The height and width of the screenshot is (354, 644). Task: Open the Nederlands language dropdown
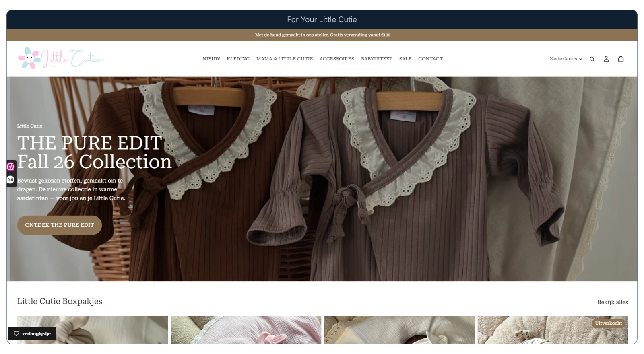(566, 59)
